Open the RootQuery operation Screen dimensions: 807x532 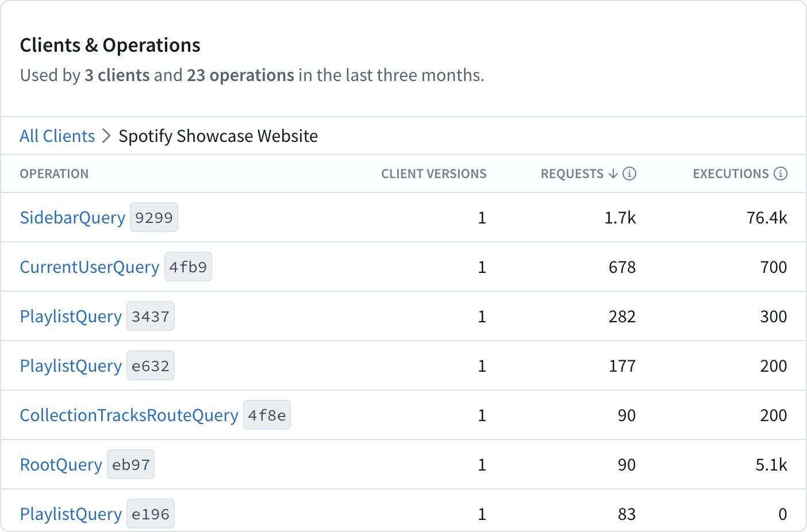click(61, 464)
